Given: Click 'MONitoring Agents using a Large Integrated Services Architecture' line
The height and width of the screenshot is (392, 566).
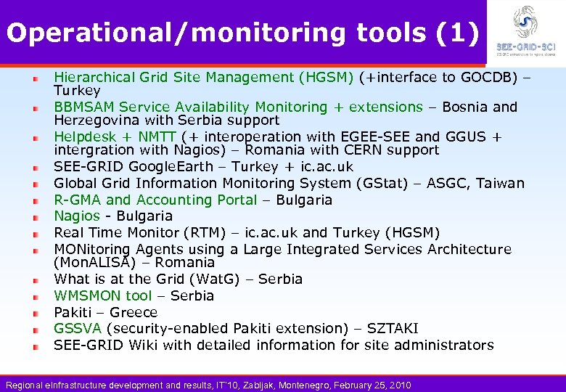Looking at the screenshot, I should [283, 250].
